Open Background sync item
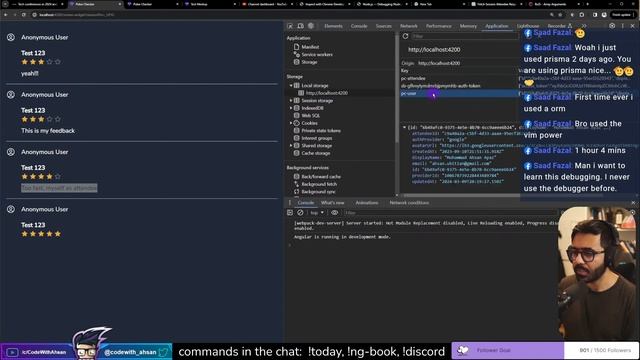This screenshot has width=640, height=360. click(318, 191)
